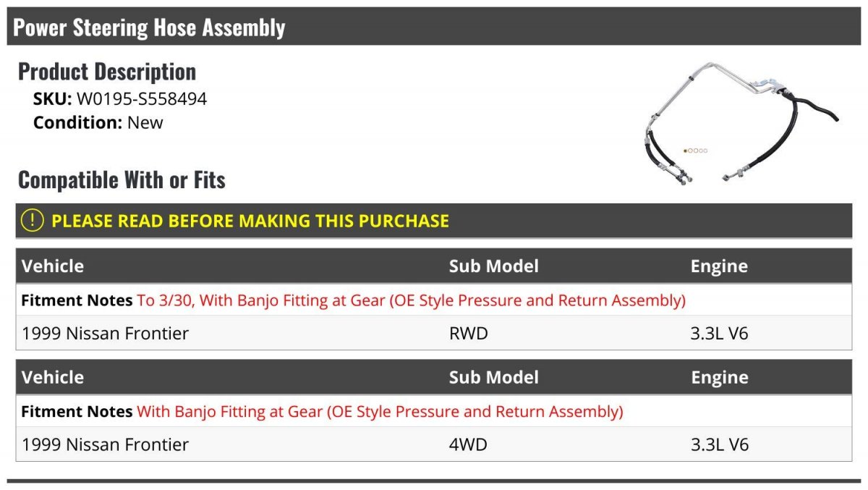
Task: Click the second table's Engine header
Action: [719, 377]
